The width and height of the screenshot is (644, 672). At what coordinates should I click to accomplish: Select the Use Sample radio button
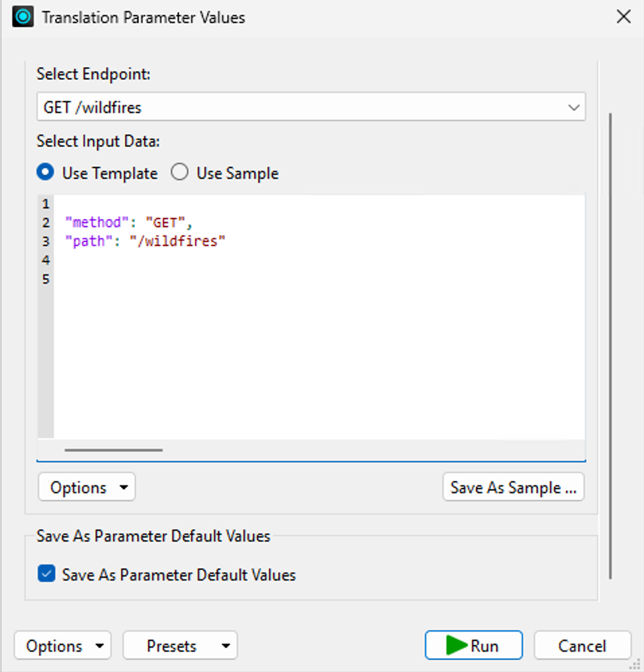[179, 173]
